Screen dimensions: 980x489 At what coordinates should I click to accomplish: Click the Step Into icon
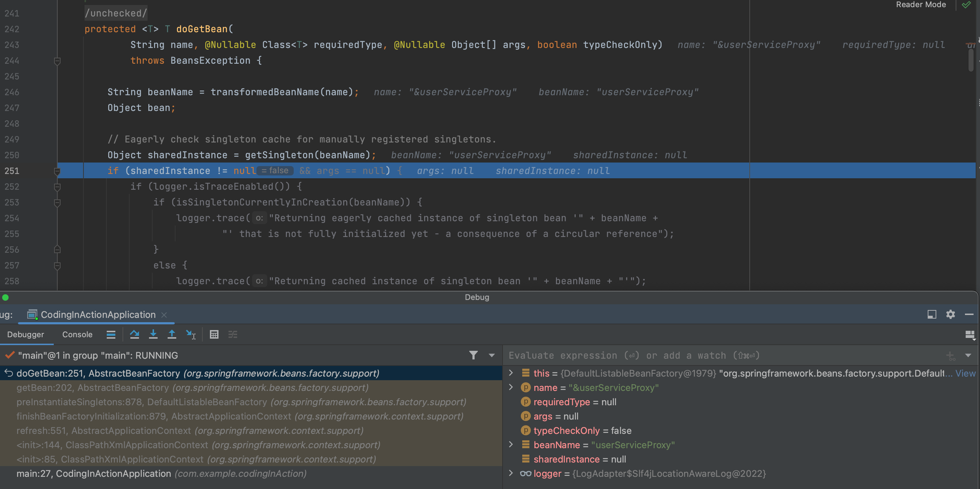(x=153, y=334)
